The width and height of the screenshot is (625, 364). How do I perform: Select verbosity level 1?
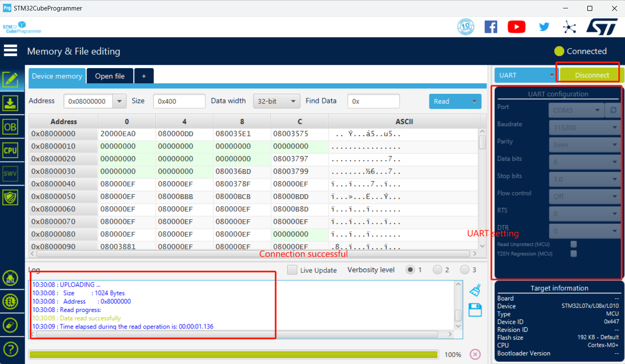pyautogui.click(x=410, y=270)
